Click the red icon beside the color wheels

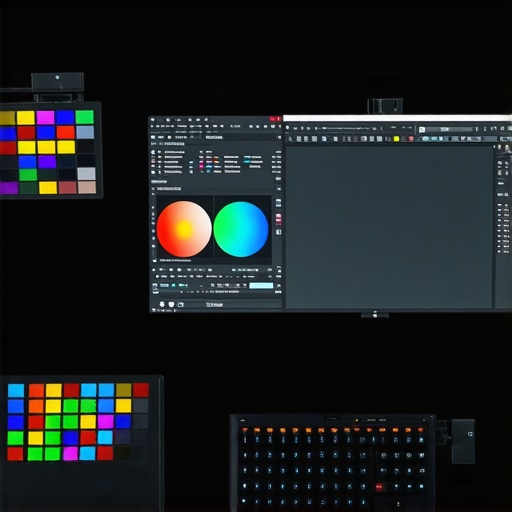278,218
